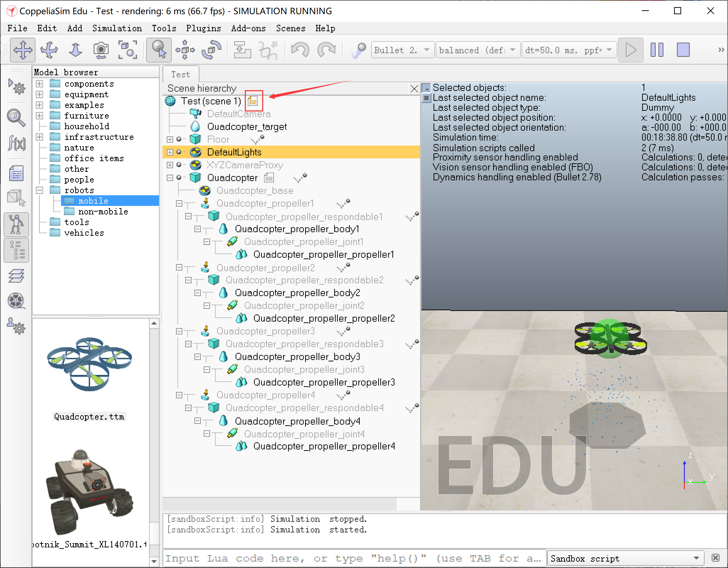Toggle the info text minimize box in the viewport
The height and width of the screenshot is (568, 728).
(426, 88)
